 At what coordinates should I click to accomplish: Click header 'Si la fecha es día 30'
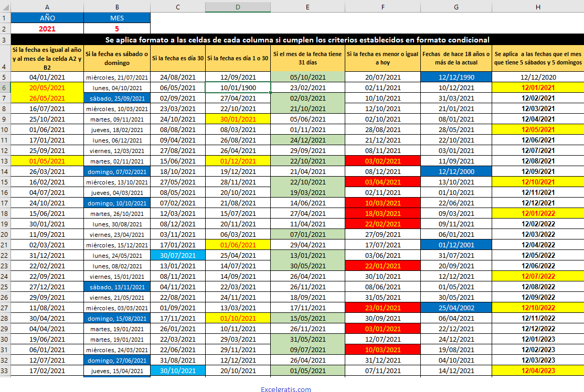click(x=178, y=59)
